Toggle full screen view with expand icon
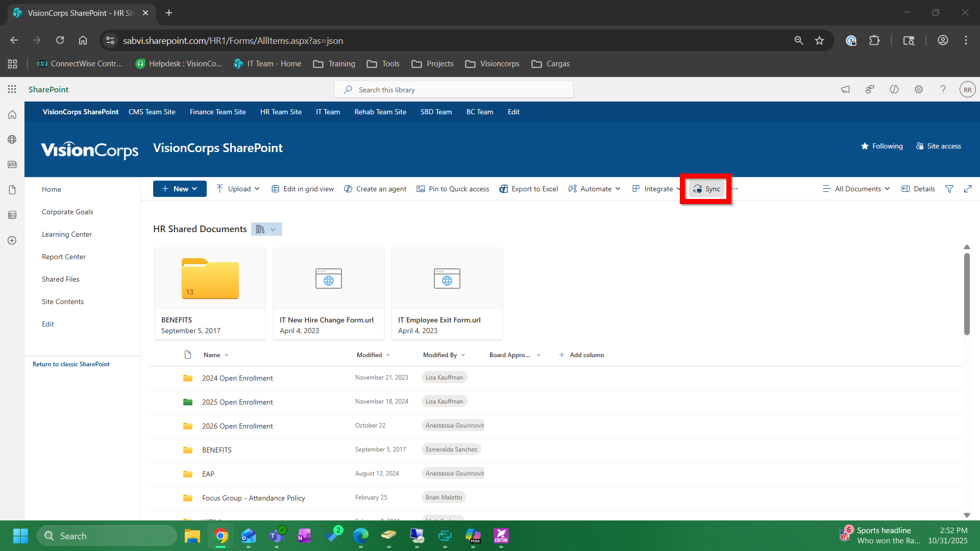Image resolution: width=980 pixels, height=551 pixels. point(968,189)
